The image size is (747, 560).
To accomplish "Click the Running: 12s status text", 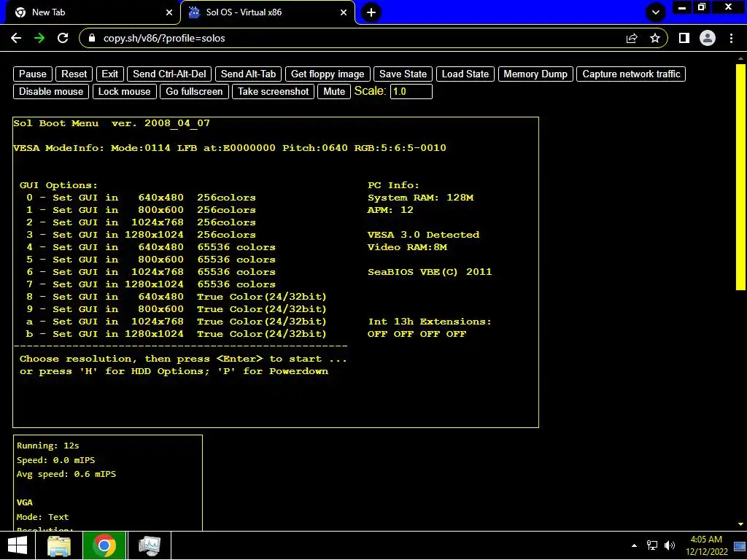I will [x=48, y=446].
